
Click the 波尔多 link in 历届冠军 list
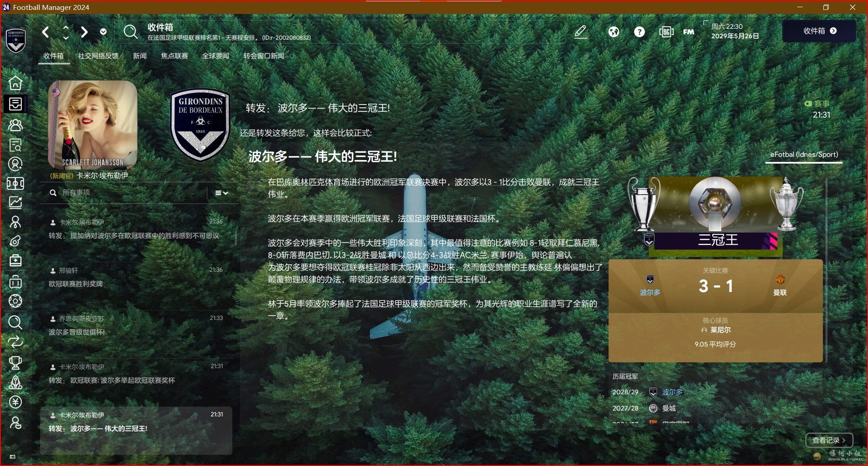[x=672, y=392]
